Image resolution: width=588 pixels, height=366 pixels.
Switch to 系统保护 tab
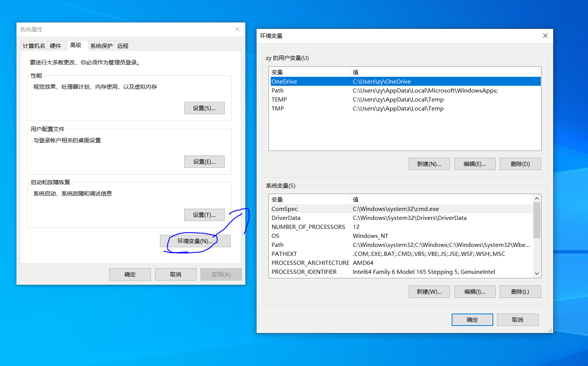tap(101, 46)
